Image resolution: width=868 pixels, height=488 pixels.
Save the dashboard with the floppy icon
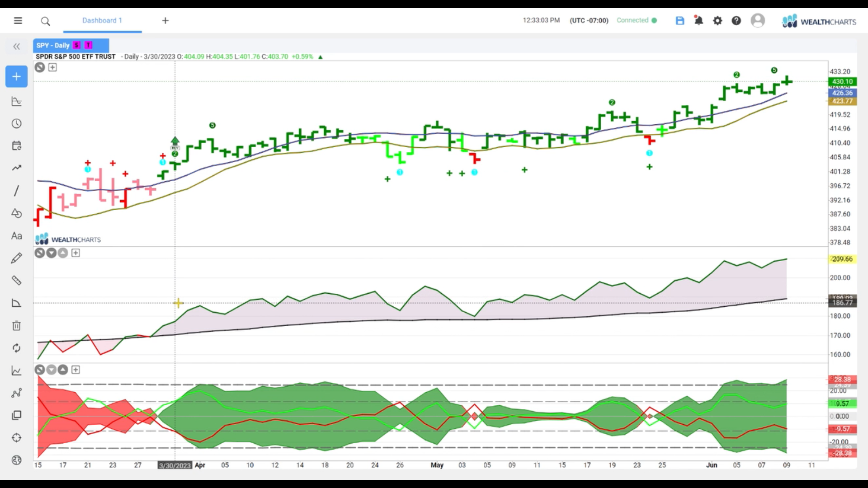[x=680, y=21]
